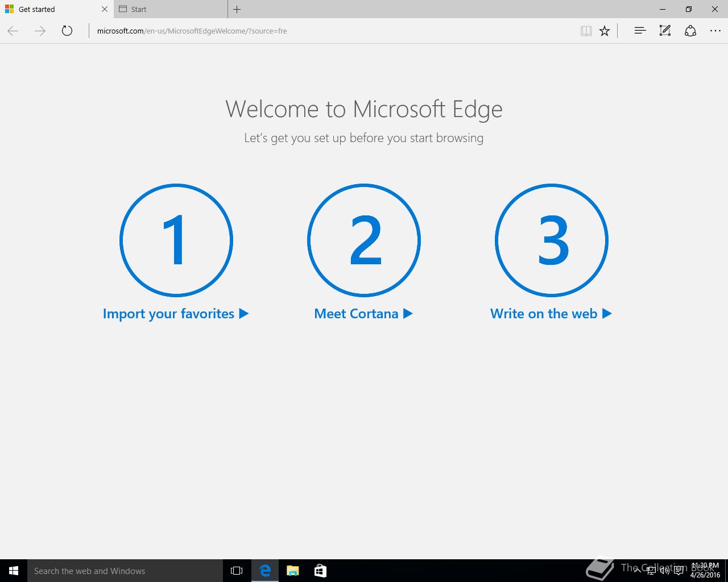The height and width of the screenshot is (582, 728).
Task: Open the More actions ellipsis menu
Action: coord(715,31)
